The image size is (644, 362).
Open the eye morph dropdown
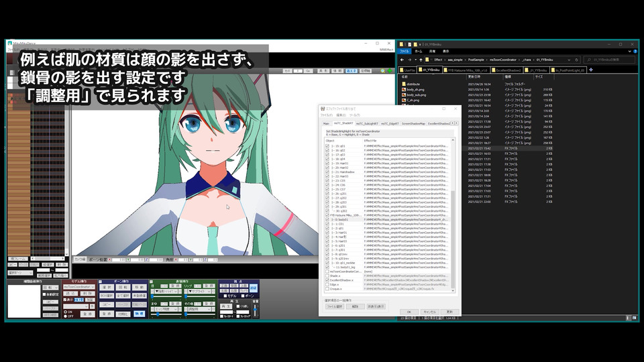(x=167, y=292)
